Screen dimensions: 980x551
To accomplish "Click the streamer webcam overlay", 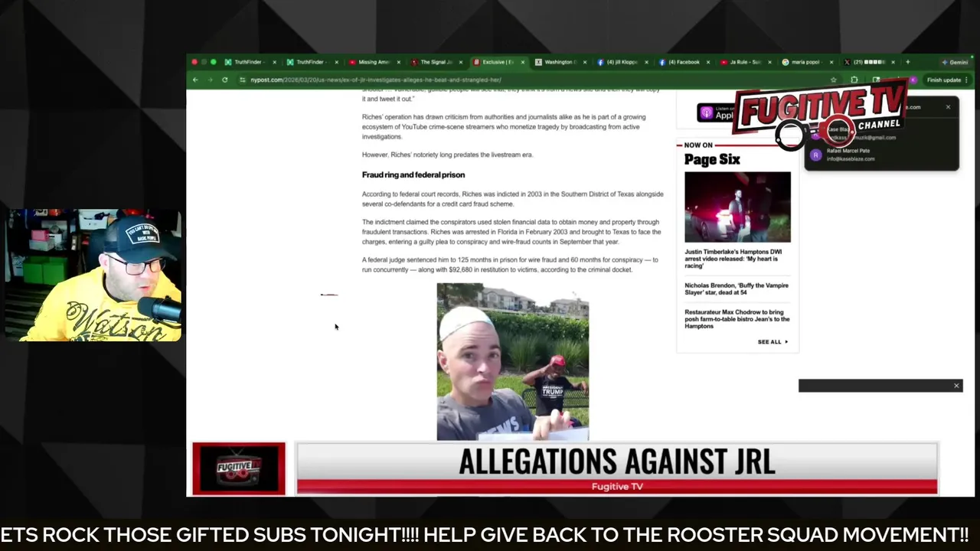I will click(x=93, y=275).
